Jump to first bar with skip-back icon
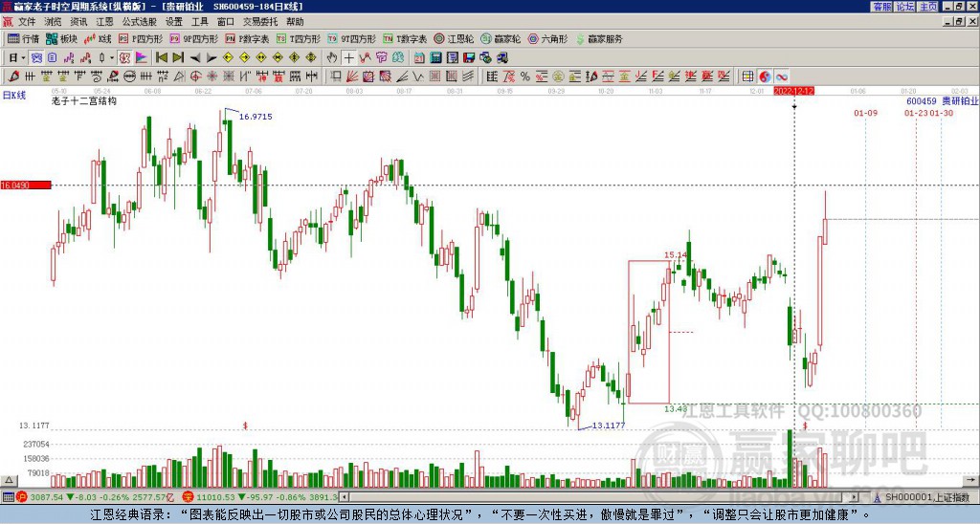Image resolution: width=980 pixels, height=524 pixels. pos(161,58)
